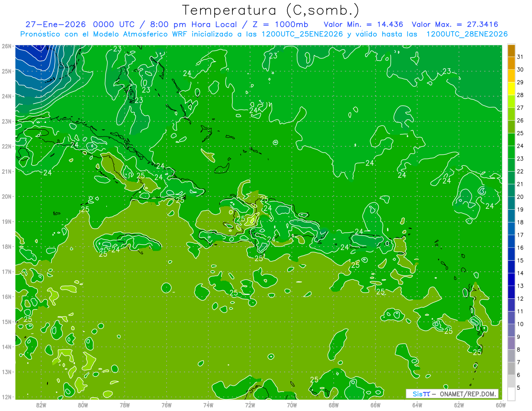Click the 60W longitude axis label
This screenshot has width=532, height=411.
[501, 405]
